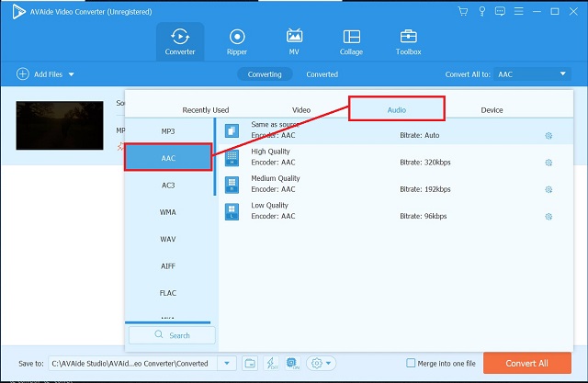Click the Bitrate: 320kbps text
This screenshot has height=383, width=588.
pos(425,163)
